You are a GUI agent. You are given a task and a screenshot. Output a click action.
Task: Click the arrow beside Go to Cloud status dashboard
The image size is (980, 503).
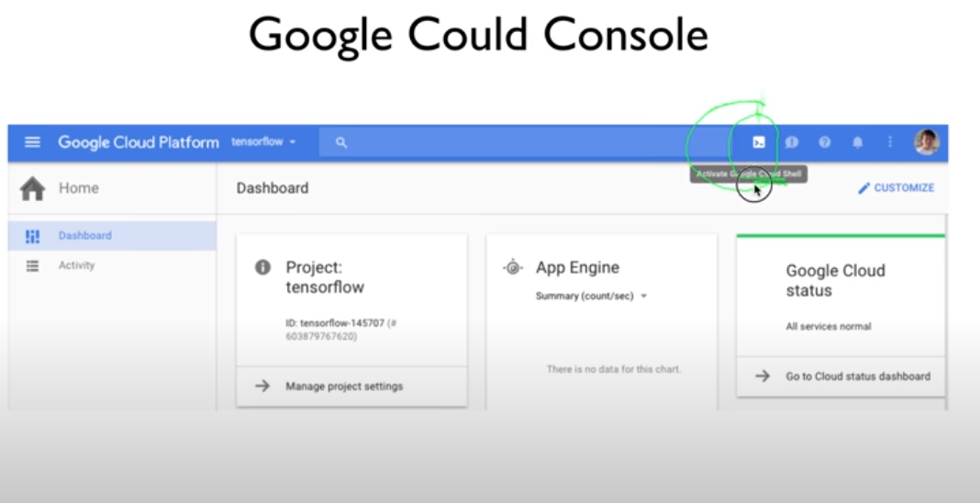(x=763, y=376)
